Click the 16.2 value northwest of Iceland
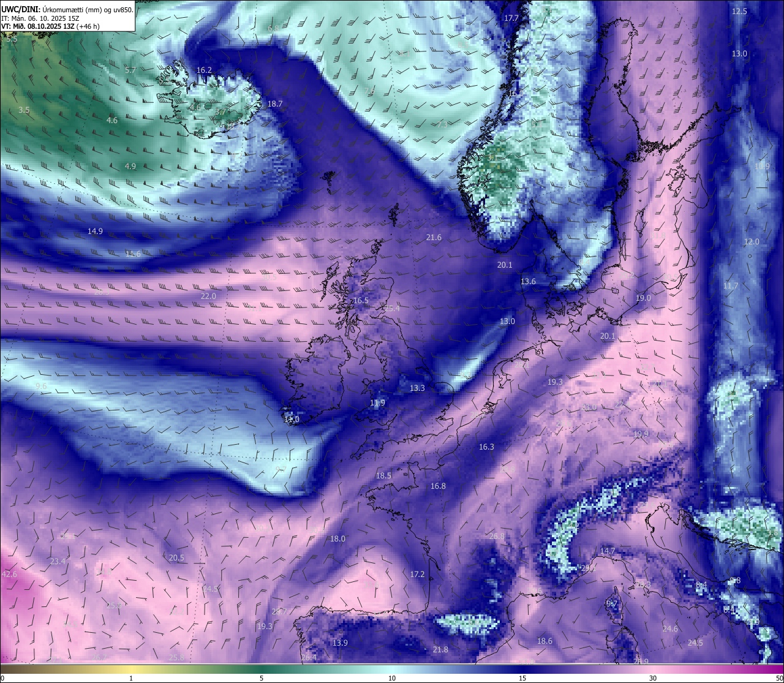784x683 pixels. 204,70
